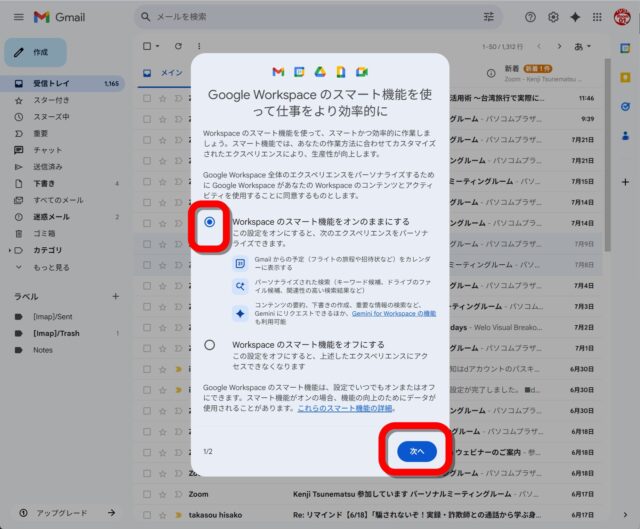
Task: Go to the newer page arrow
Action: pos(539,46)
